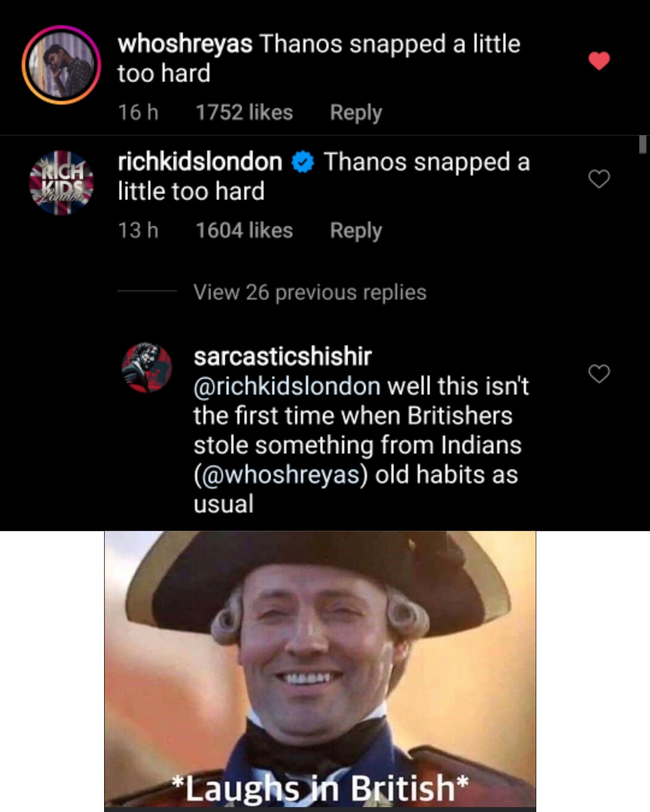Image resolution: width=650 pixels, height=812 pixels.
Task: Open the richkidslondon username link
Action: (200, 162)
